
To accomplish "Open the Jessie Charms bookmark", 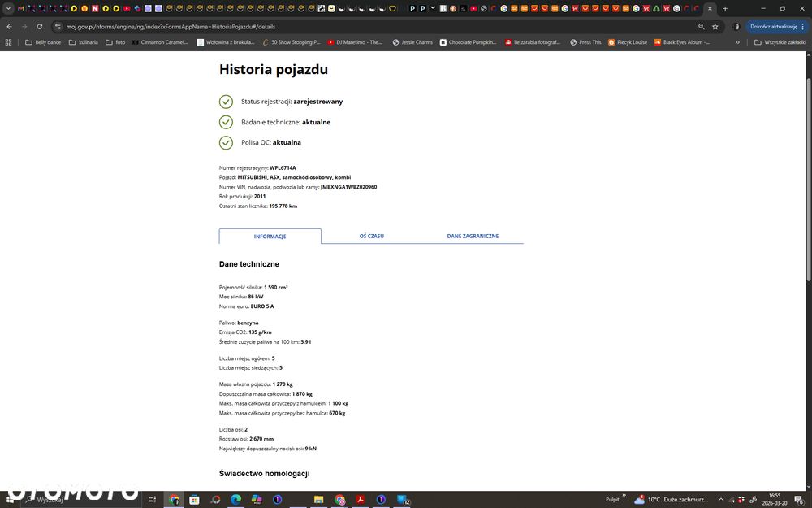I will pyautogui.click(x=412, y=42).
